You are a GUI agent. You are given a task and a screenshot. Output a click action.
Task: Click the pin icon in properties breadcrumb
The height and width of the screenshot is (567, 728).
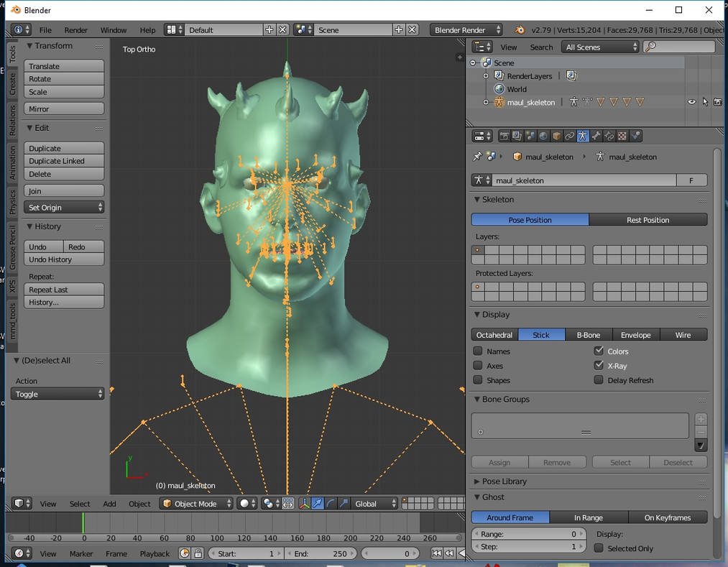click(477, 157)
